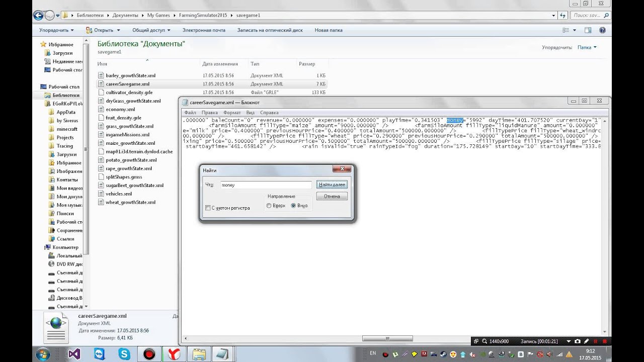This screenshot has width=644, height=362.
Task: Expand the view options dropdown arrow
Action: (x=575, y=30)
